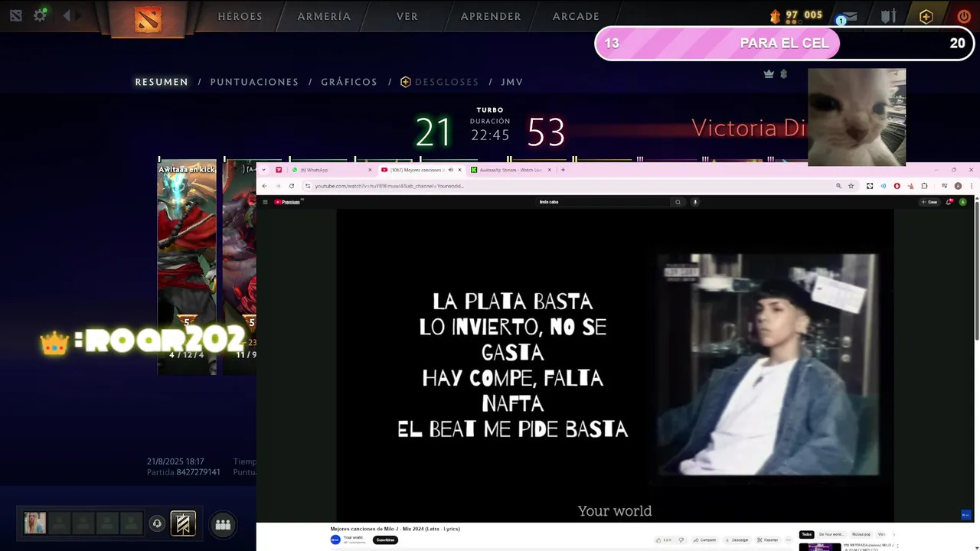Open the browser extensions puzzle icon

[924, 186]
